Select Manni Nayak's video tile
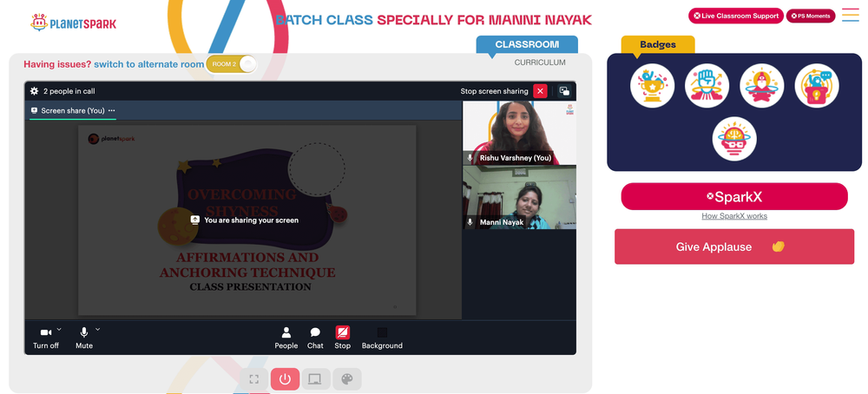Viewport: 868px width, 394px height. [519, 197]
